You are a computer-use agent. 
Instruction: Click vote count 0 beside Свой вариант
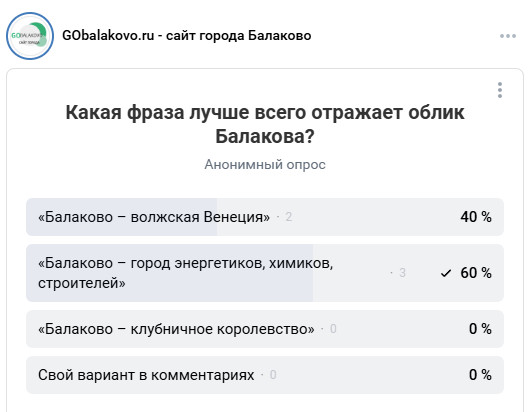(x=273, y=375)
